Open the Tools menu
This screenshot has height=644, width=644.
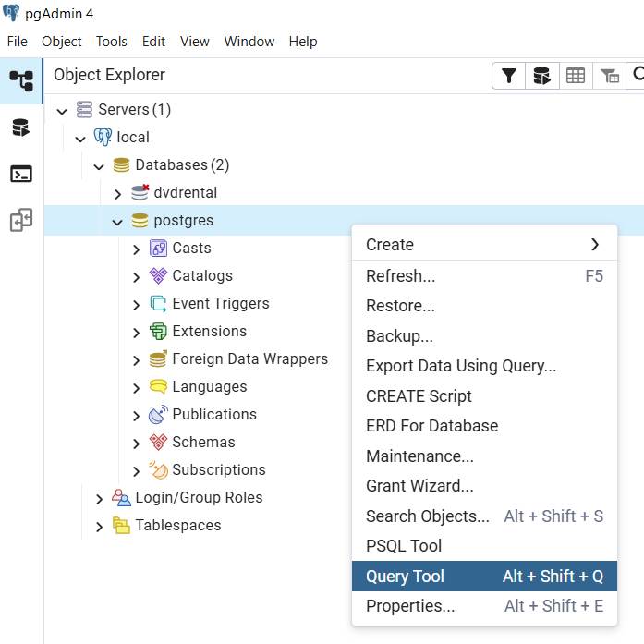point(111,42)
